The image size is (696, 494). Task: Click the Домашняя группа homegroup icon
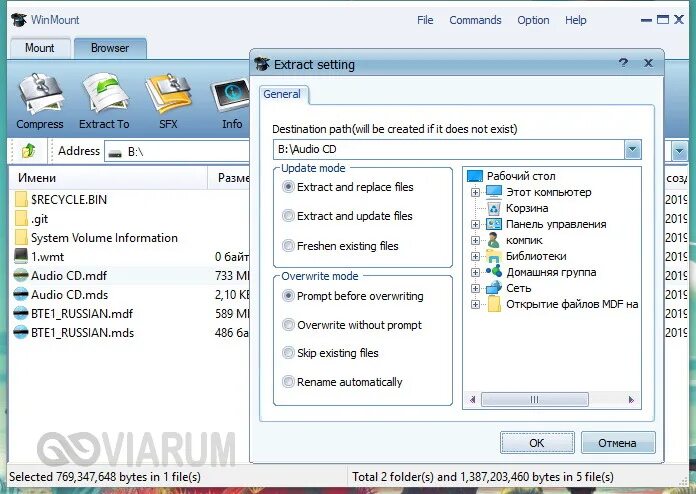494,271
